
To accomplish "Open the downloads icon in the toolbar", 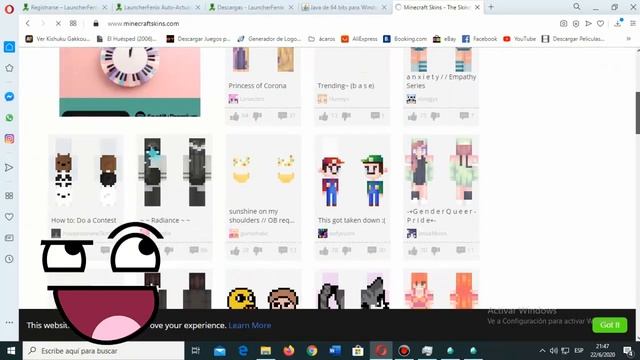I will 618,23.
